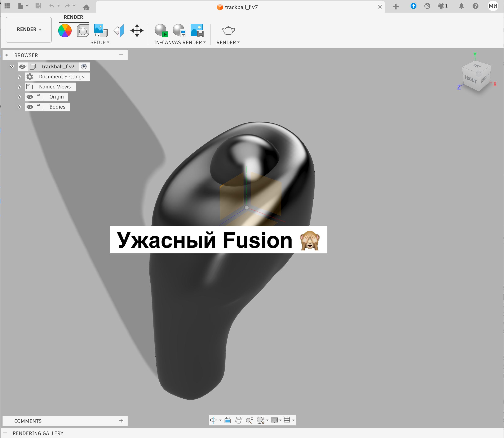Select the Origin tree item label
Viewport: 504px width, 438px height.
[x=57, y=97]
